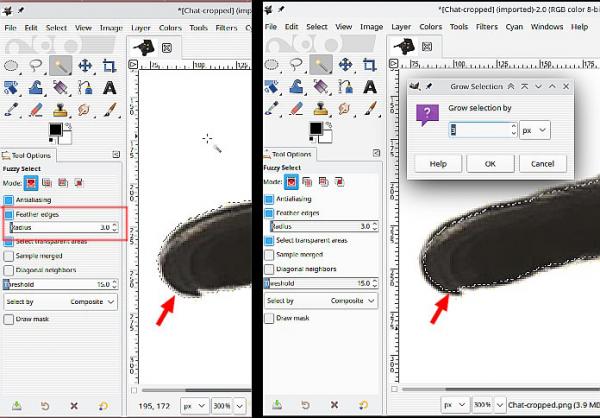The width and height of the screenshot is (600, 418).
Task: Click the Grow selection by value field
Action: 480,130
